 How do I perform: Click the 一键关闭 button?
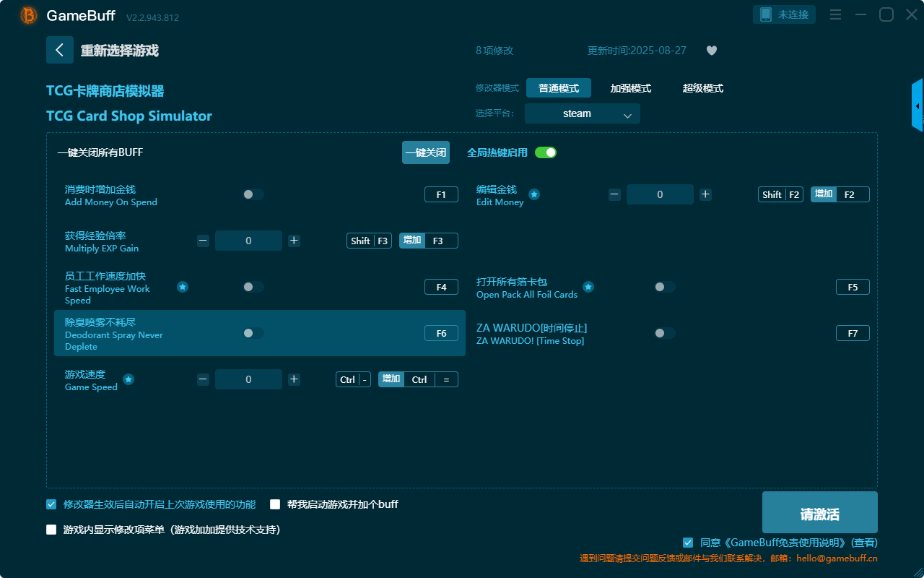[426, 152]
